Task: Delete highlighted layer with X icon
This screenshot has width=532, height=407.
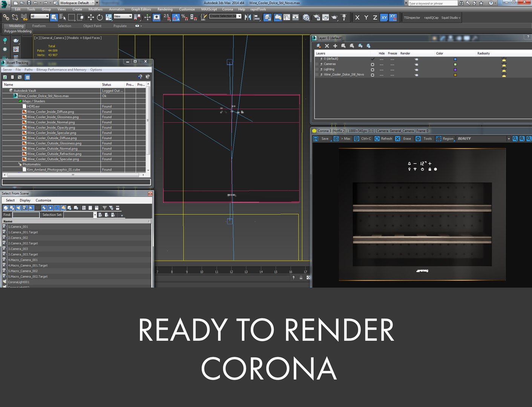Action: tap(327, 46)
